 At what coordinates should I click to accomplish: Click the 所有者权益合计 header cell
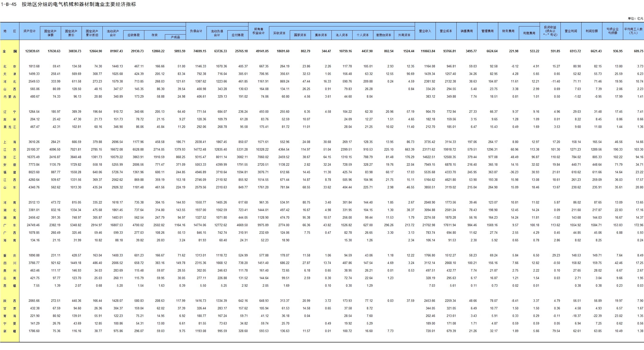[x=259, y=31]
